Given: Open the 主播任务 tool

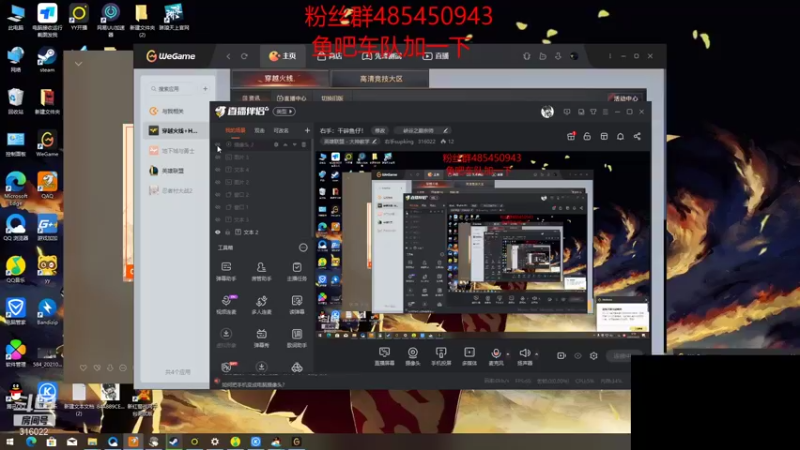Looking at the screenshot, I should [296, 271].
